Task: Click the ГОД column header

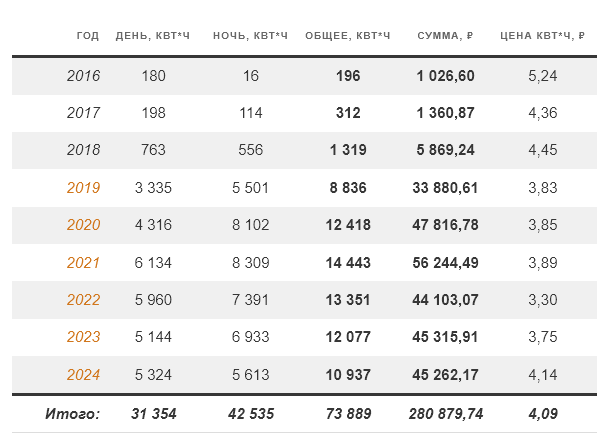Action: [88, 36]
